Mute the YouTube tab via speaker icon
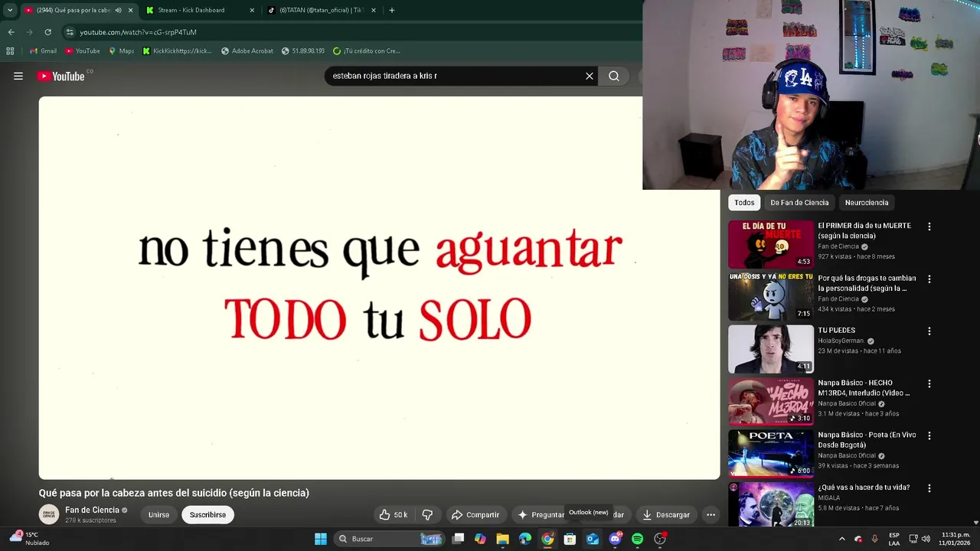Image resolution: width=980 pixels, height=551 pixels. point(118,10)
